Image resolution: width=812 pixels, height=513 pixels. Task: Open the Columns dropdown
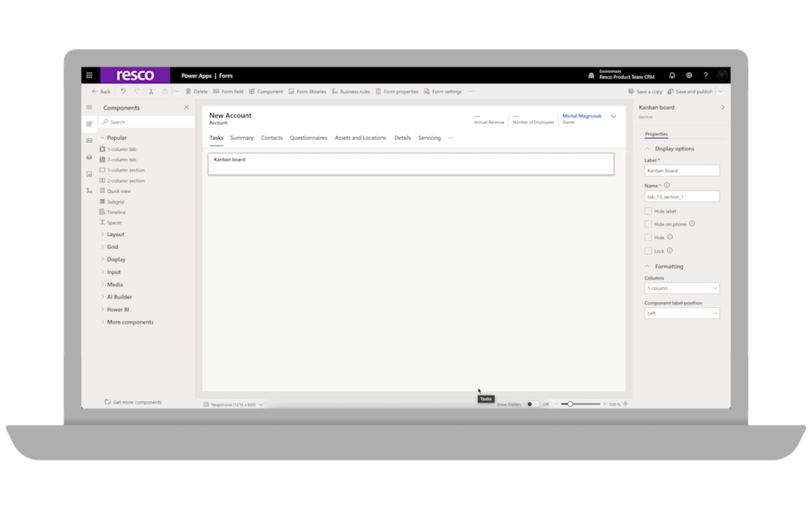point(682,289)
